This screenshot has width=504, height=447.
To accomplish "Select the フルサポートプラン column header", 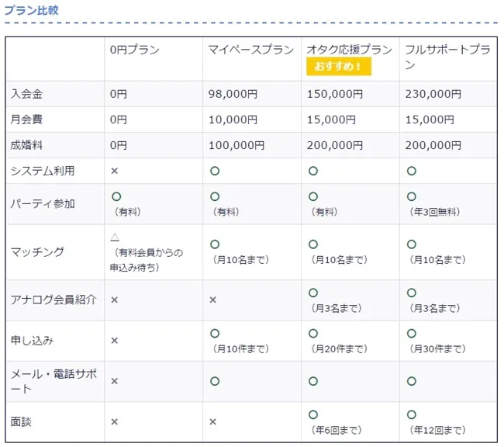I will pos(447,57).
